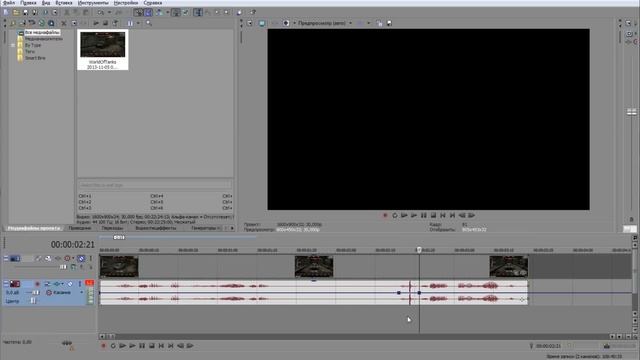Select the WorldOfTanks media thumbnail
Viewport: 640px width, 360px height.
pos(103,50)
